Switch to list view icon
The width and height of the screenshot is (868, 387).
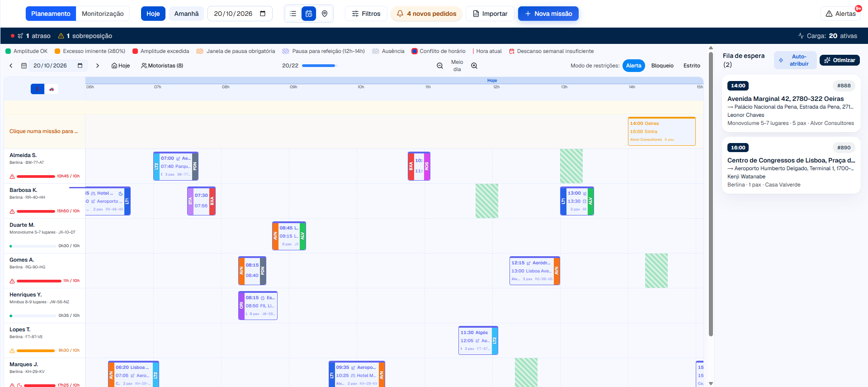coord(293,14)
